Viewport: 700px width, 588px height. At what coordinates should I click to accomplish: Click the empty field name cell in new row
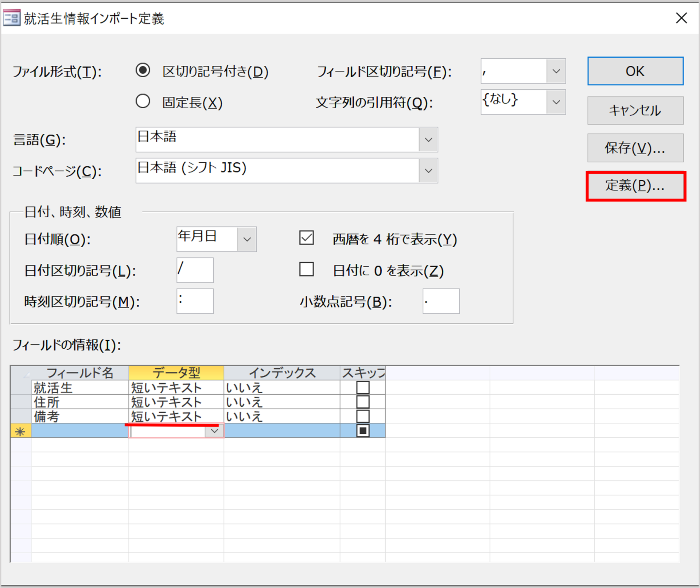(80, 431)
